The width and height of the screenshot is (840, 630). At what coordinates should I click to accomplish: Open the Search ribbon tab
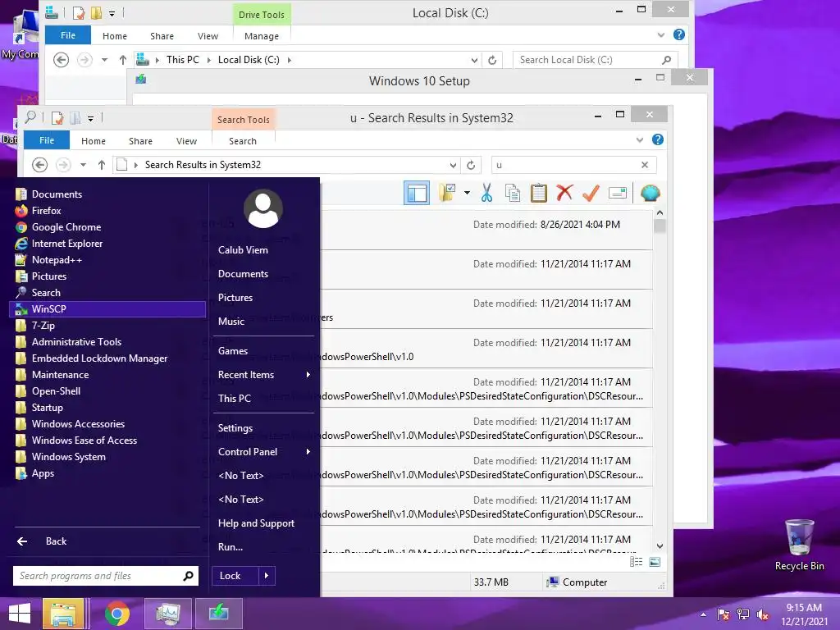[x=243, y=141]
